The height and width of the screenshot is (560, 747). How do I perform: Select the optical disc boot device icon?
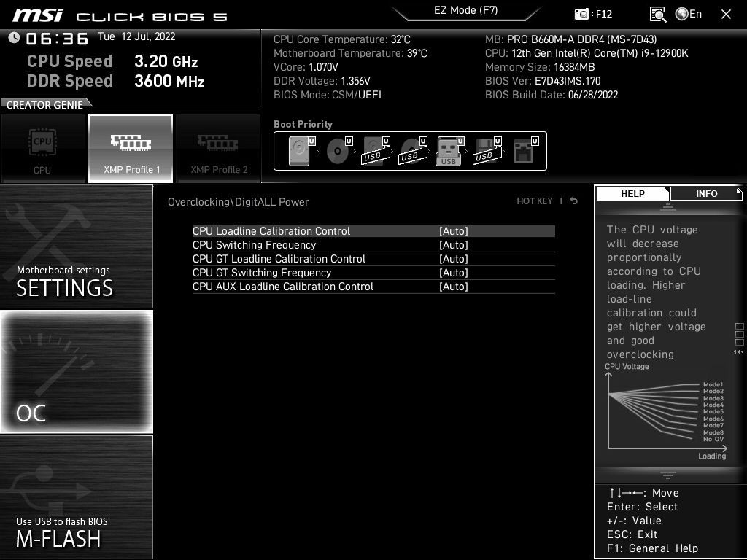click(x=338, y=151)
